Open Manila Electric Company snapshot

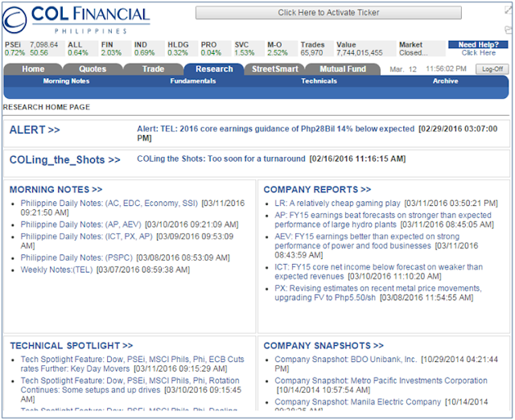[x=357, y=402]
